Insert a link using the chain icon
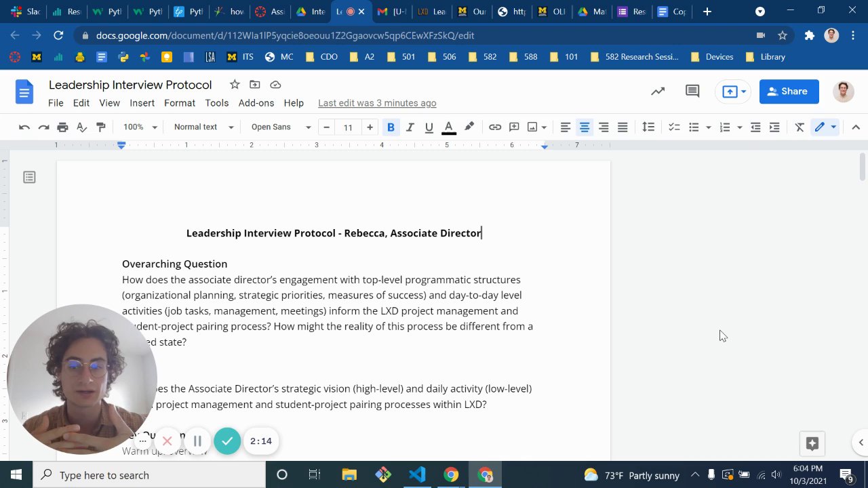The width and height of the screenshot is (868, 488). tap(495, 127)
